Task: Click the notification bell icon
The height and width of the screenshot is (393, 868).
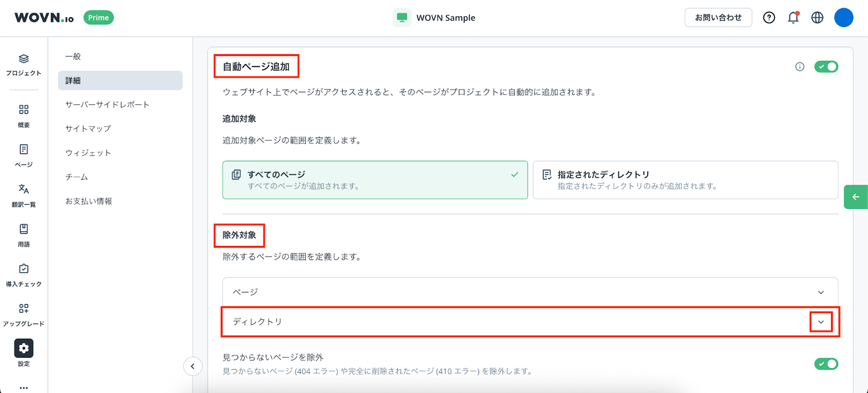Action: tap(793, 17)
